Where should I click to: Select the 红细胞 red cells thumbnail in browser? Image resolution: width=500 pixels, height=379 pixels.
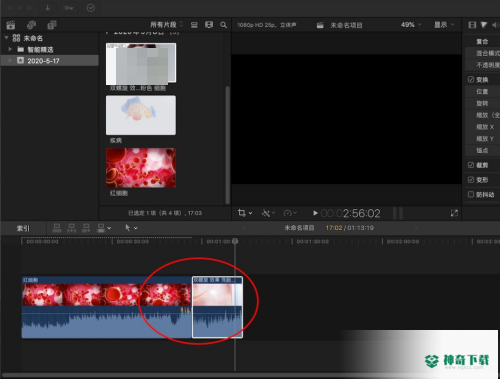click(x=141, y=168)
